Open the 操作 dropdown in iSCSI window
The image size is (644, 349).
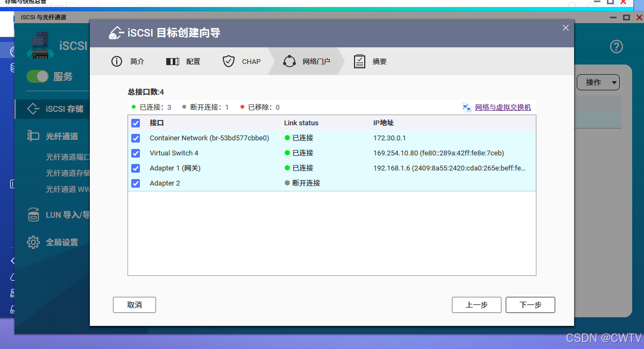598,82
